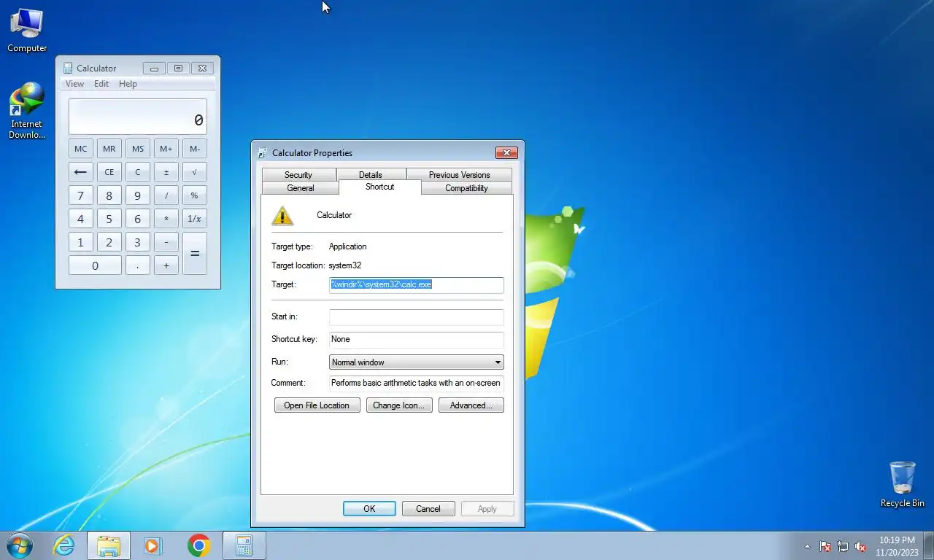Click network status tray icon

[843, 546]
